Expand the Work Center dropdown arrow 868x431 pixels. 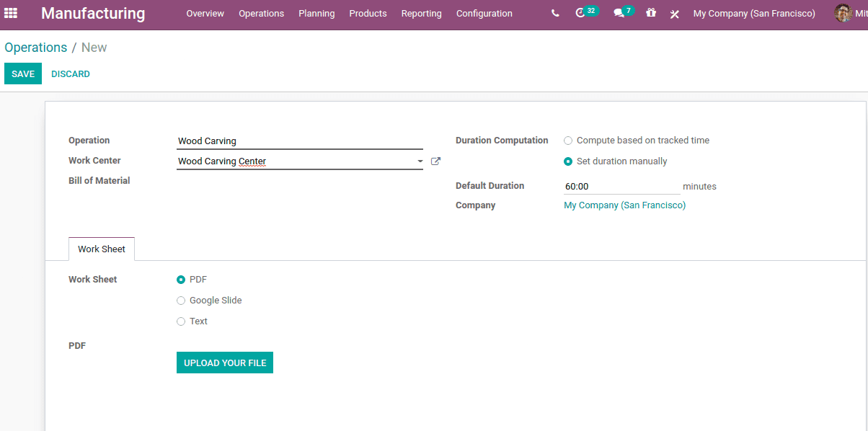(420, 161)
